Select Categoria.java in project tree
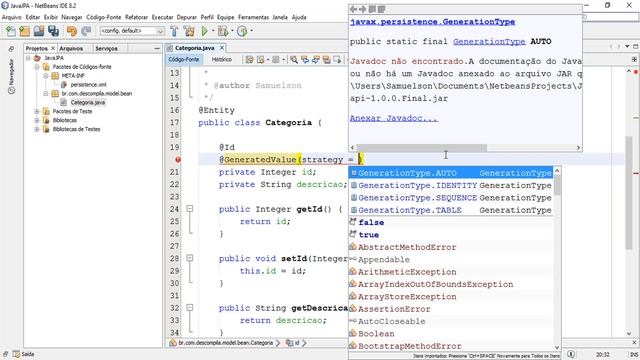 pyautogui.click(x=88, y=102)
